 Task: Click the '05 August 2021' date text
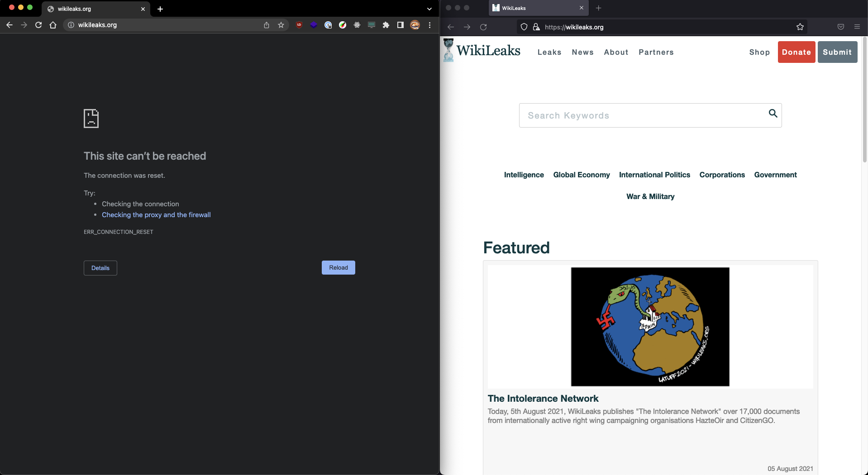pyautogui.click(x=790, y=469)
